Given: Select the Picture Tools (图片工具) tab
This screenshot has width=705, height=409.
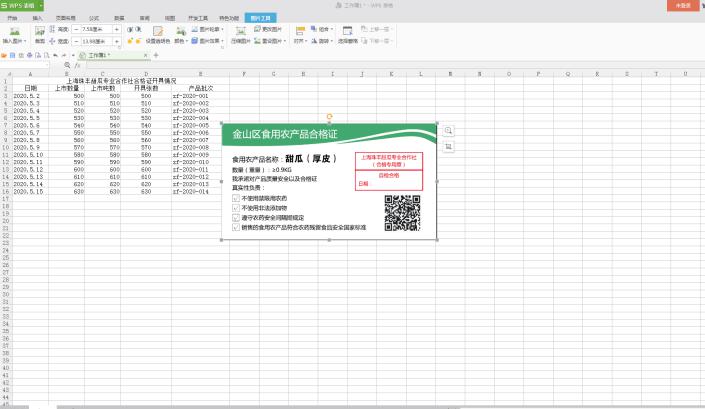Looking at the screenshot, I should click(x=261, y=18).
